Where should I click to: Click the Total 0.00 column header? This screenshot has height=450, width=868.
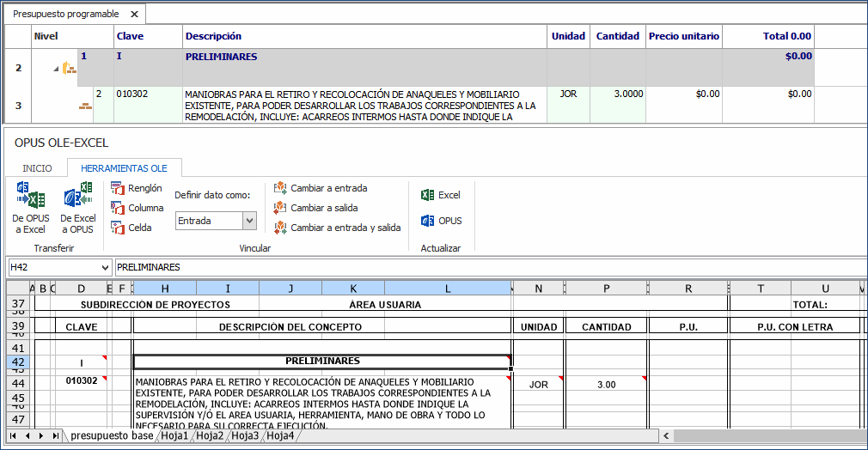(x=768, y=36)
